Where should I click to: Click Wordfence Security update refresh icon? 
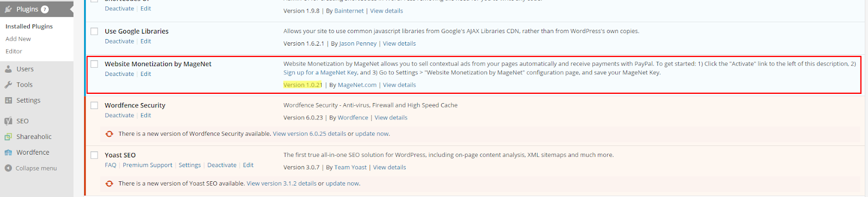point(109,134)
